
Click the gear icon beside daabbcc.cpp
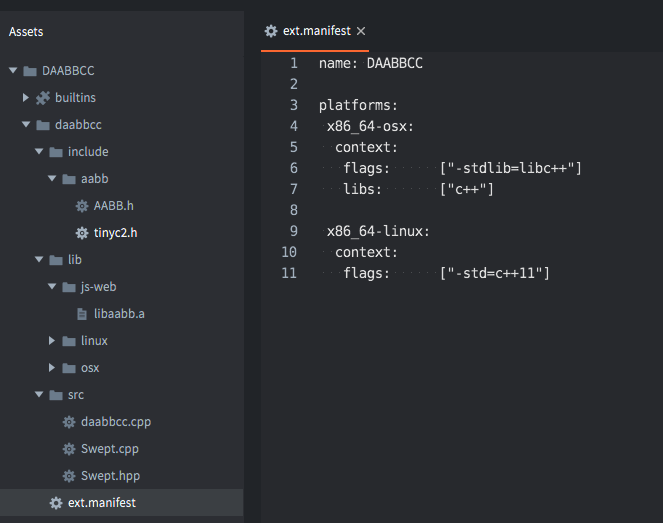point(69,422)
